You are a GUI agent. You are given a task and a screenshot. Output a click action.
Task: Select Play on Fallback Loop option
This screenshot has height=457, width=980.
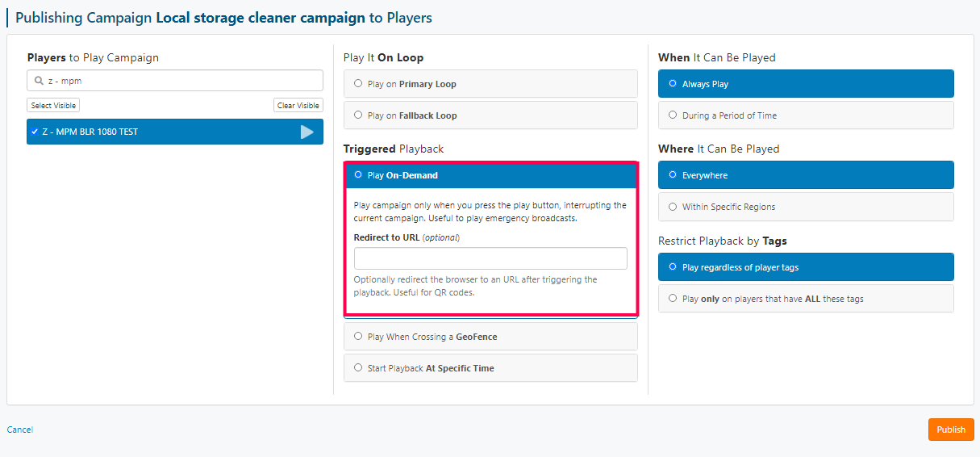click(x=490, y=115)
